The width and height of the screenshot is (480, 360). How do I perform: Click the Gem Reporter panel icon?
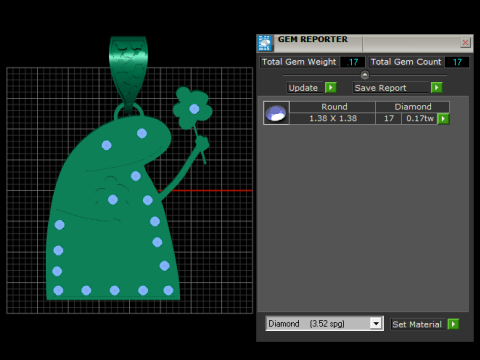[x=265, y=43]
